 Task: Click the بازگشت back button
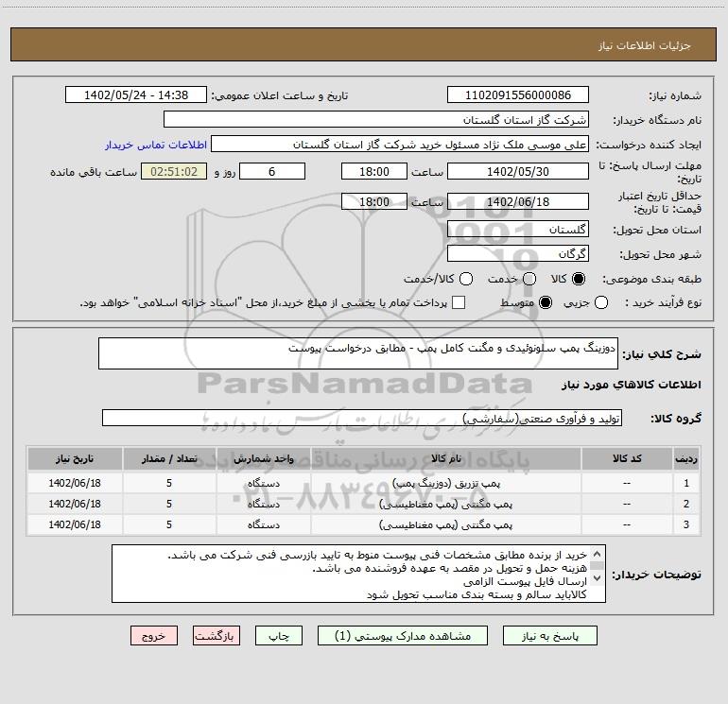pos(217,636)
